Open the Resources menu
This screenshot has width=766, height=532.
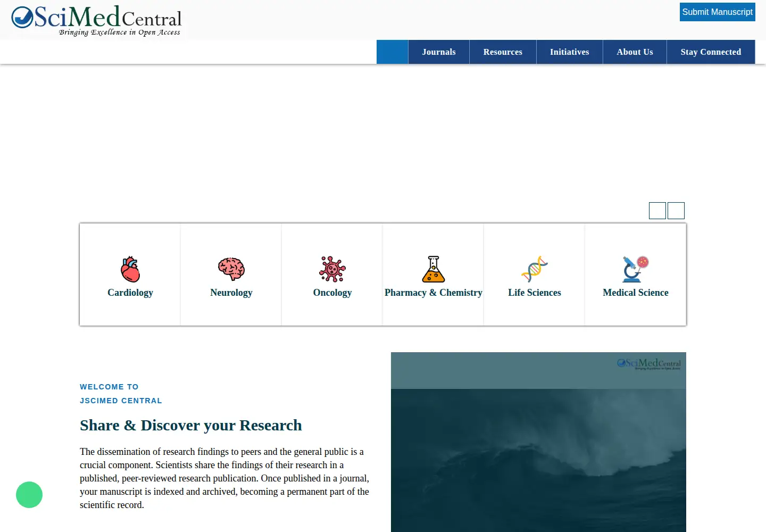[x=503, y=52]
